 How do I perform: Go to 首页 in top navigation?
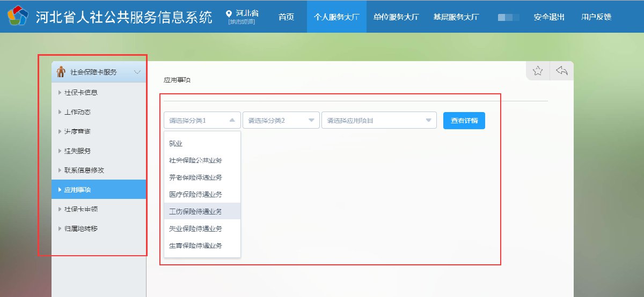point(287,17)
